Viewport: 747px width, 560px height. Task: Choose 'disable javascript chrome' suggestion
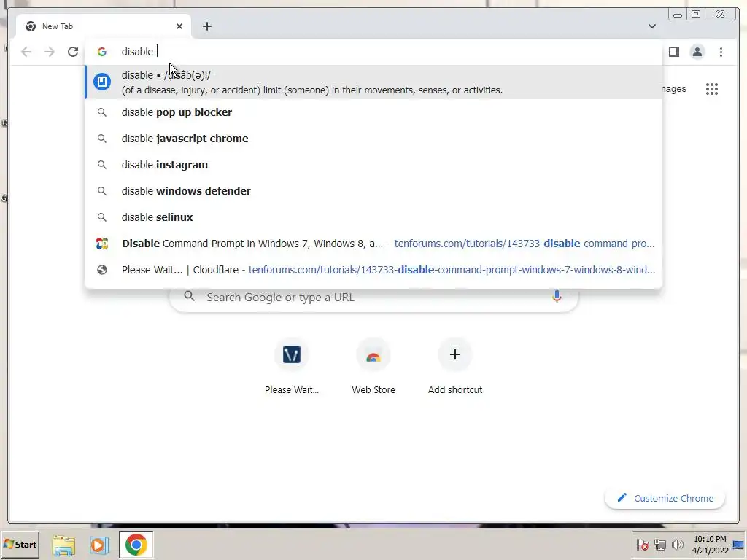pos(373,139)
